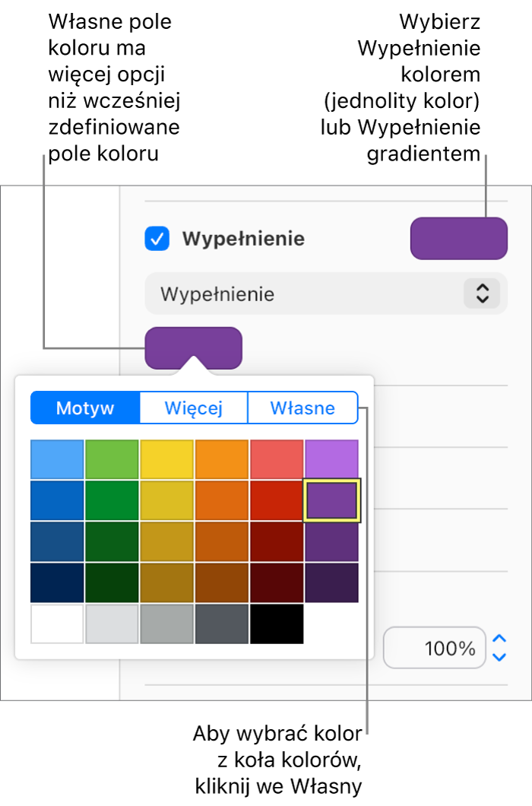This screenshot has height=806, width=532.
Task: Toggle the Wypełnienie checkbox off
Action: coord(157,238)
